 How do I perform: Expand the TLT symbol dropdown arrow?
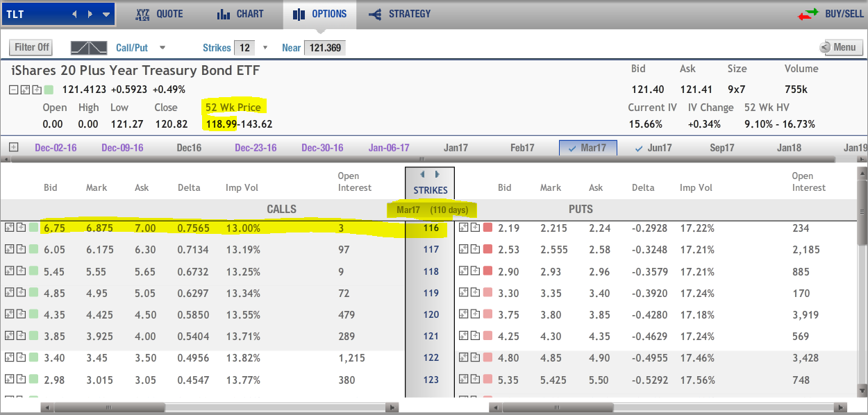(106, 14)
